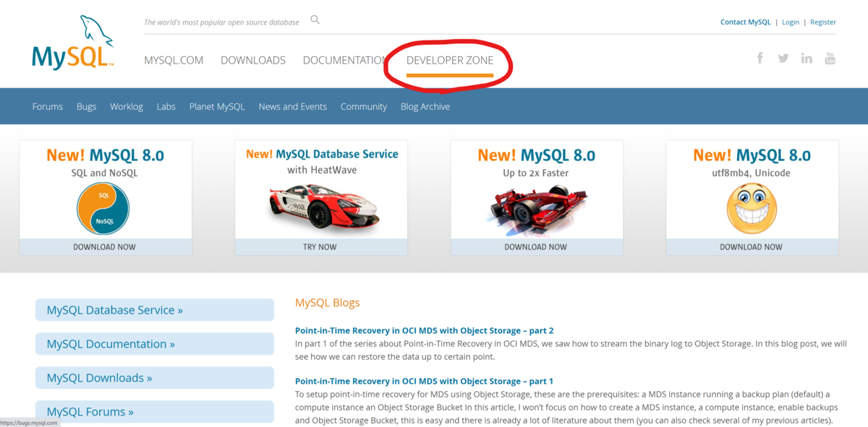This screenshot has height=427, width=868.
Task: Click the MySQL Blogs heading
Action: [x=327, y=303]
